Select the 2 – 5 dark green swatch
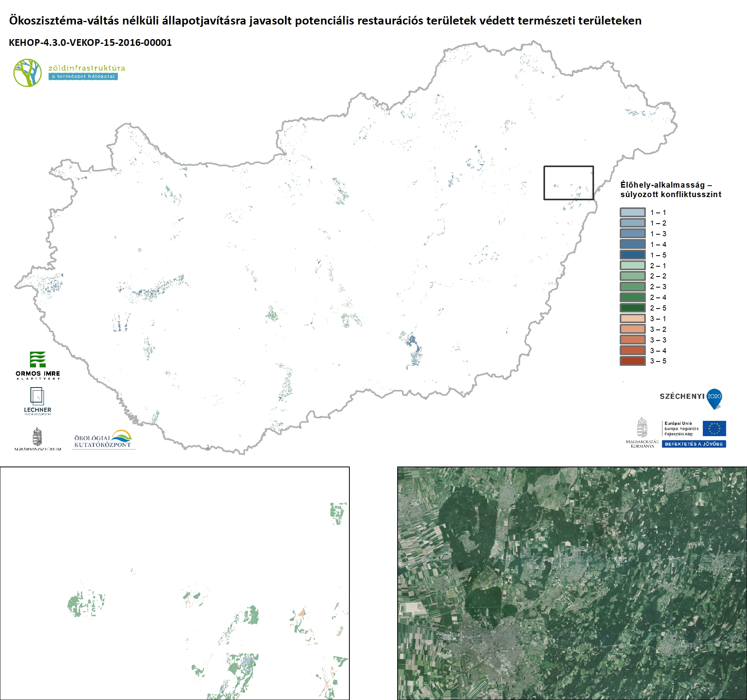Screen dimensions: 747x700 [632, 308]
